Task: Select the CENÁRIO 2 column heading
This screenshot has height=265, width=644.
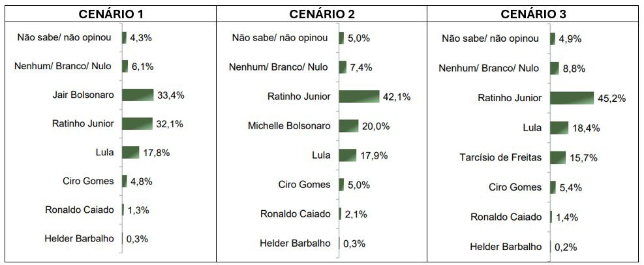Action: click(x=322, y=14)
